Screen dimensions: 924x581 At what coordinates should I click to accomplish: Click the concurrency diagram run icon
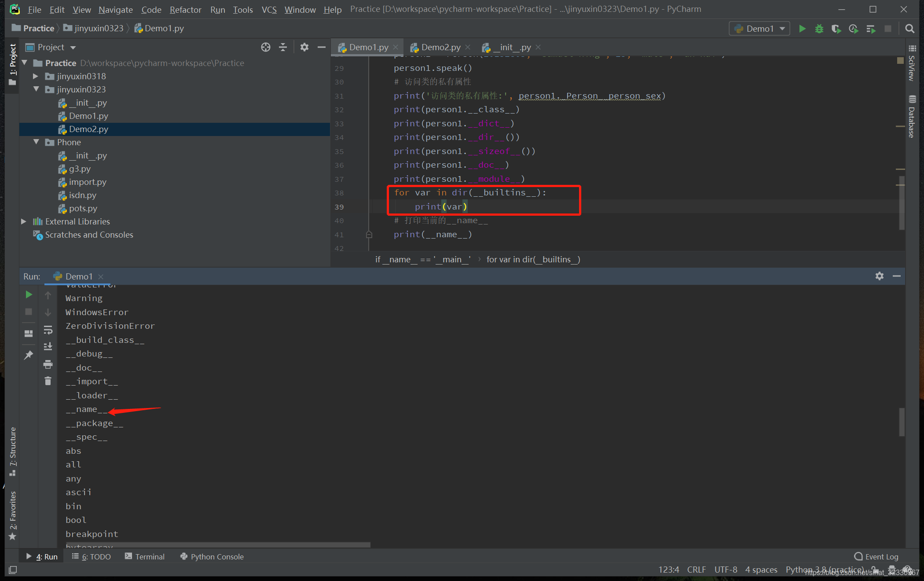click(x=871, y=29)
